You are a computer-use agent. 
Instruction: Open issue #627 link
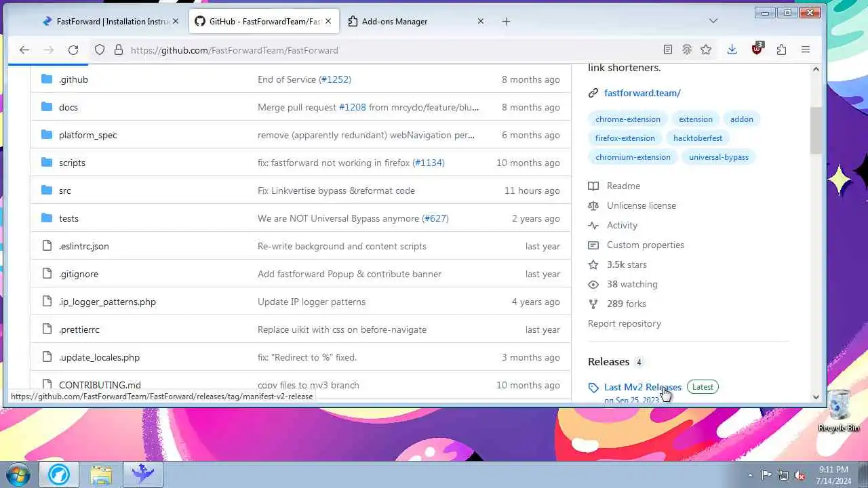[x=435, y=218]
